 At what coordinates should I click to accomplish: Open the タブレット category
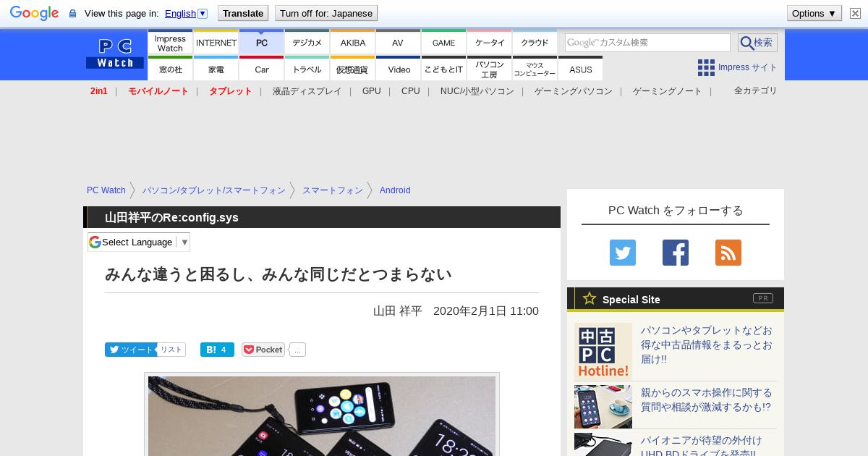231,91
